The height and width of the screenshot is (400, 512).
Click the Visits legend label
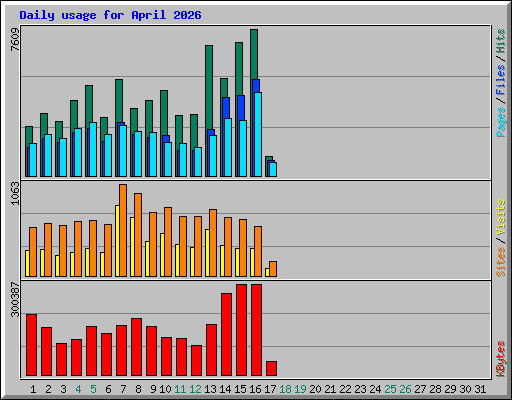tap(500, 218)
